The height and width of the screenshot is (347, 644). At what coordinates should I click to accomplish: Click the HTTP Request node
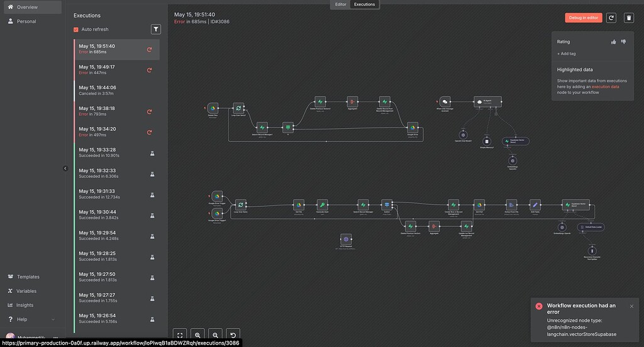click(345, 240)
